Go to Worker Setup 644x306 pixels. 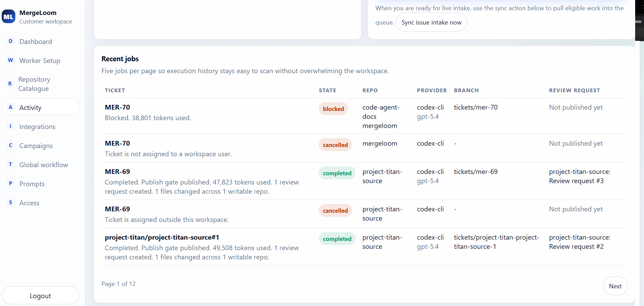(x=40, y=61)
